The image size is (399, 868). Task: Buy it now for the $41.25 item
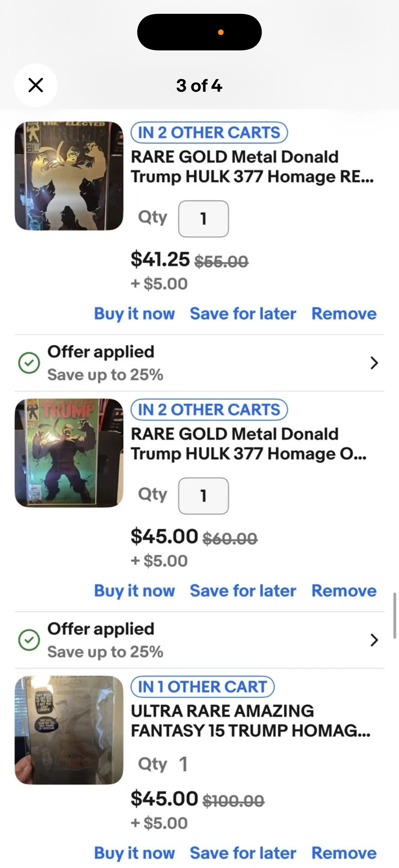[134, 314]
